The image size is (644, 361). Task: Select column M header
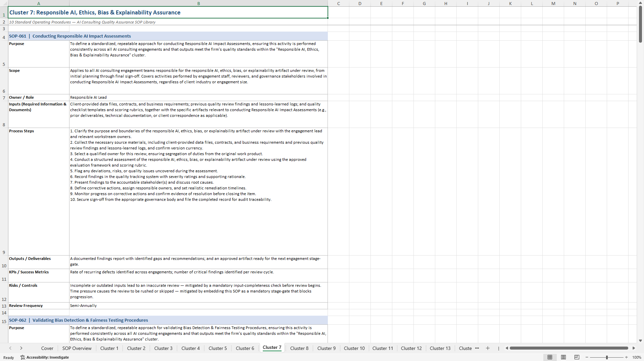[x=553, y=3]
